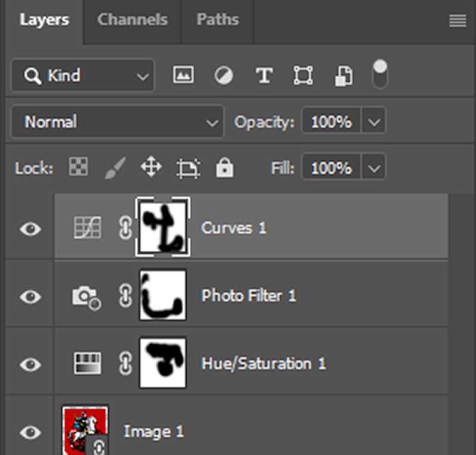Open the blend mode dropdown showing Normal

pos(117,121)
